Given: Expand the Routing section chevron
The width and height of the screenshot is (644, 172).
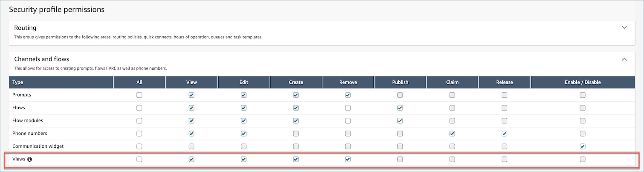Looking at the screenshot, I should pos(624,27).
